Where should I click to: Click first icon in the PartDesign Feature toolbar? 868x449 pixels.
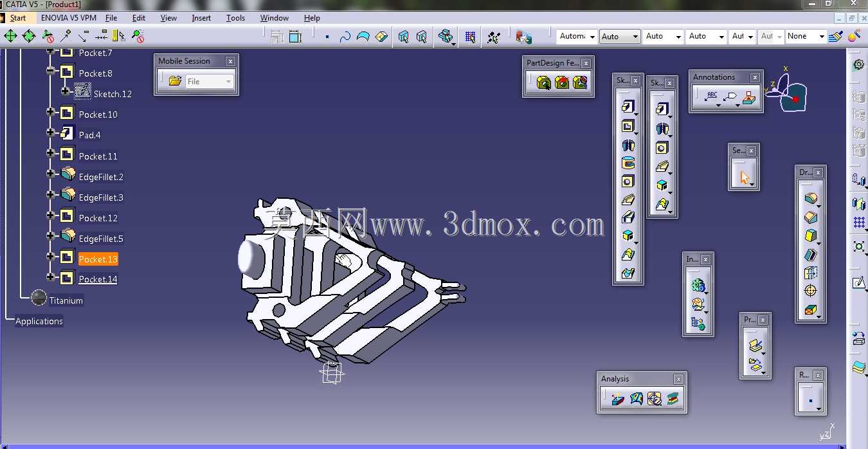[544, 82]
